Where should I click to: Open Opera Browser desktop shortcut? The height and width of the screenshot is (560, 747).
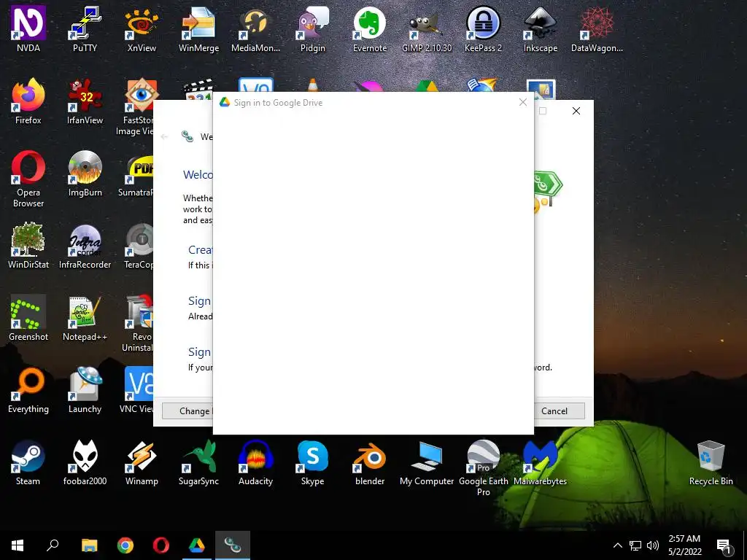(28, 179)
